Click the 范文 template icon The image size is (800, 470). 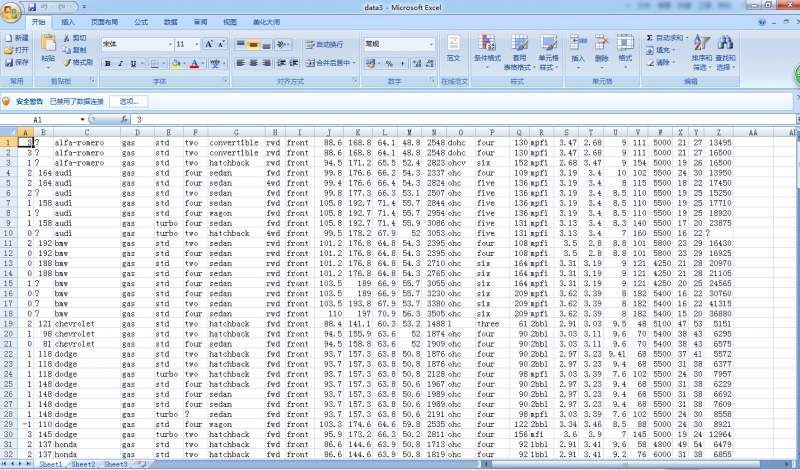454,43
